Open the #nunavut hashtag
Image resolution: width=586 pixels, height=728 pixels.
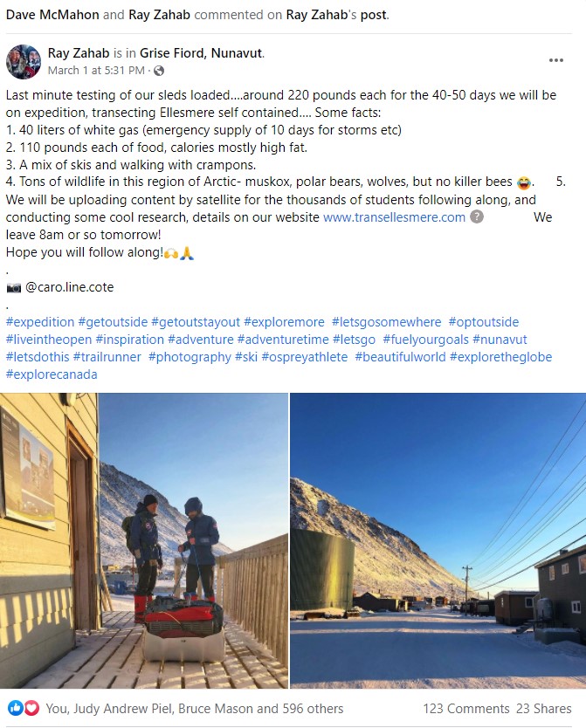(x=500, y=340)
